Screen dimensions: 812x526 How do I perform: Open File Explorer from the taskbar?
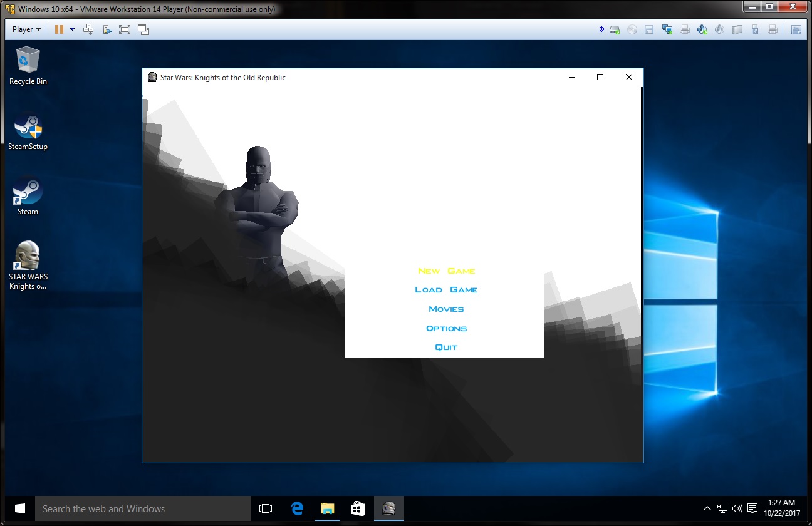click(x=327, y=508)
